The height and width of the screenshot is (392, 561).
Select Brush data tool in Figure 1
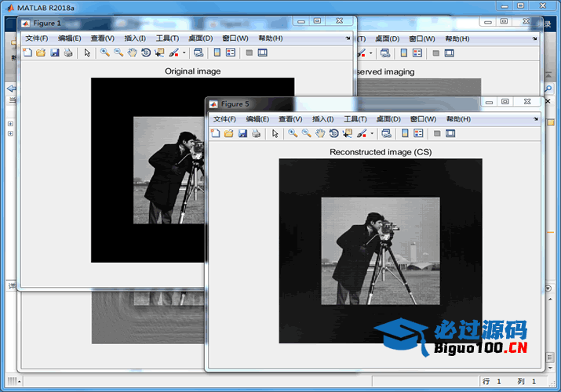(174, 53)
